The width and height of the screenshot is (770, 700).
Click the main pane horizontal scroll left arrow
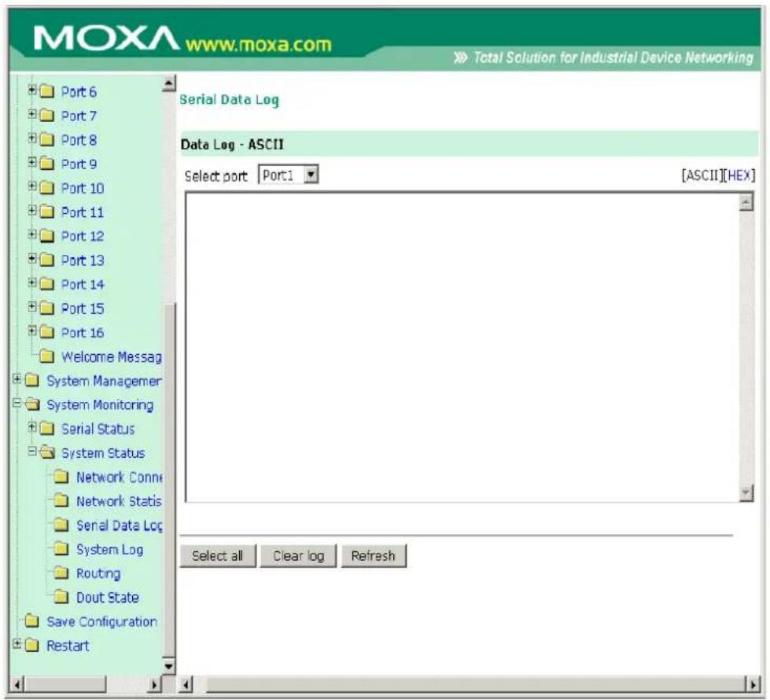tap(186, 683)
